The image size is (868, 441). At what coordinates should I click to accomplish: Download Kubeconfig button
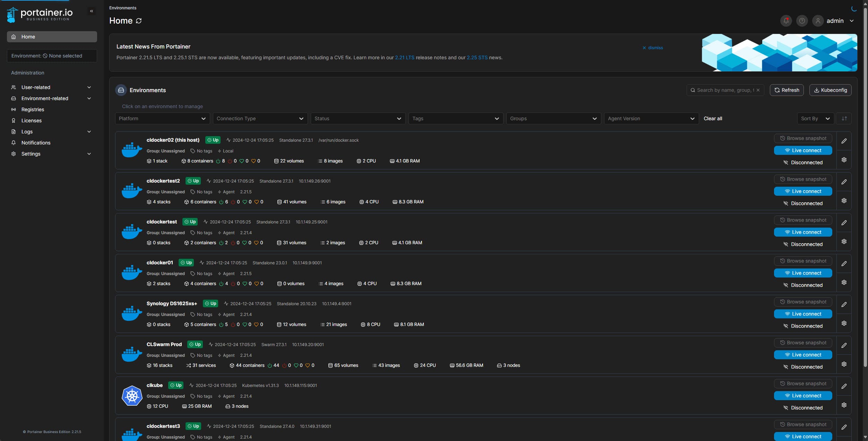pos(830,90)
